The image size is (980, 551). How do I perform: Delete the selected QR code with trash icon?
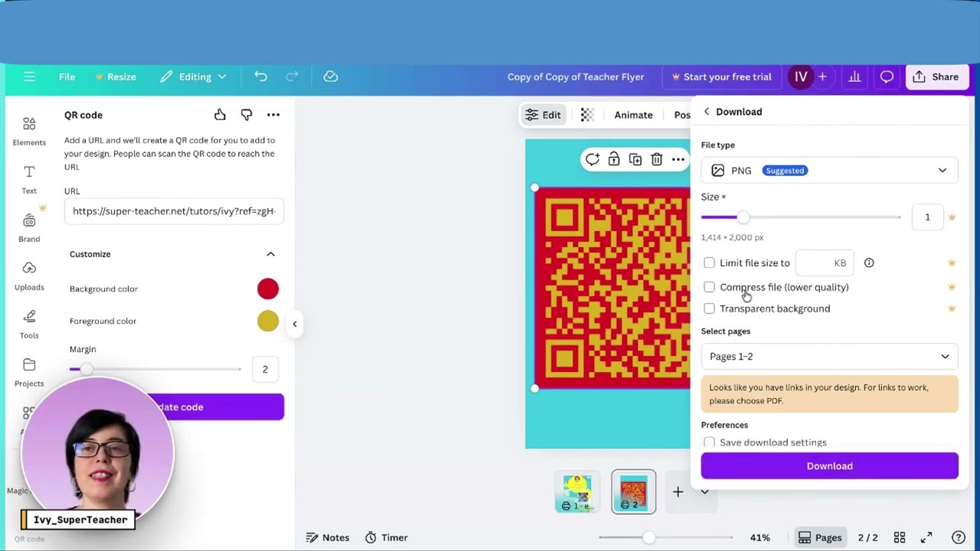656,160
